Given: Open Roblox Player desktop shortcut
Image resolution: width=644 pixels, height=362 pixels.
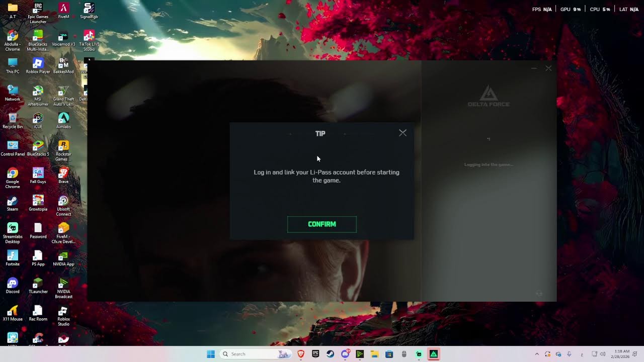Looking at the screenshot, I should [x=38, y=65].
